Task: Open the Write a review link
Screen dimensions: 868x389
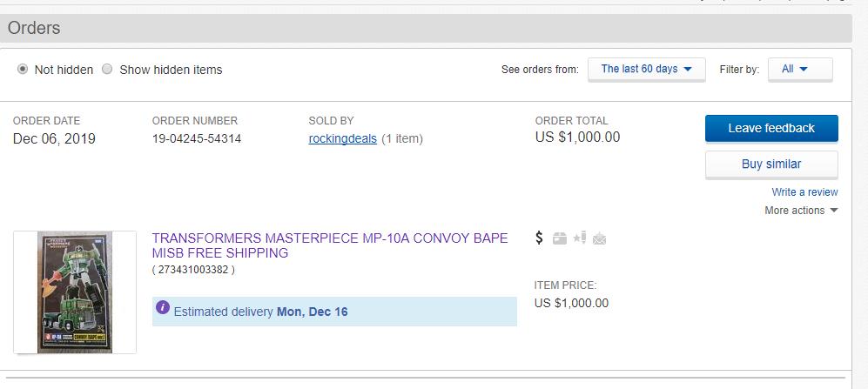Action: pyautogui.click(x=804, y=192)
